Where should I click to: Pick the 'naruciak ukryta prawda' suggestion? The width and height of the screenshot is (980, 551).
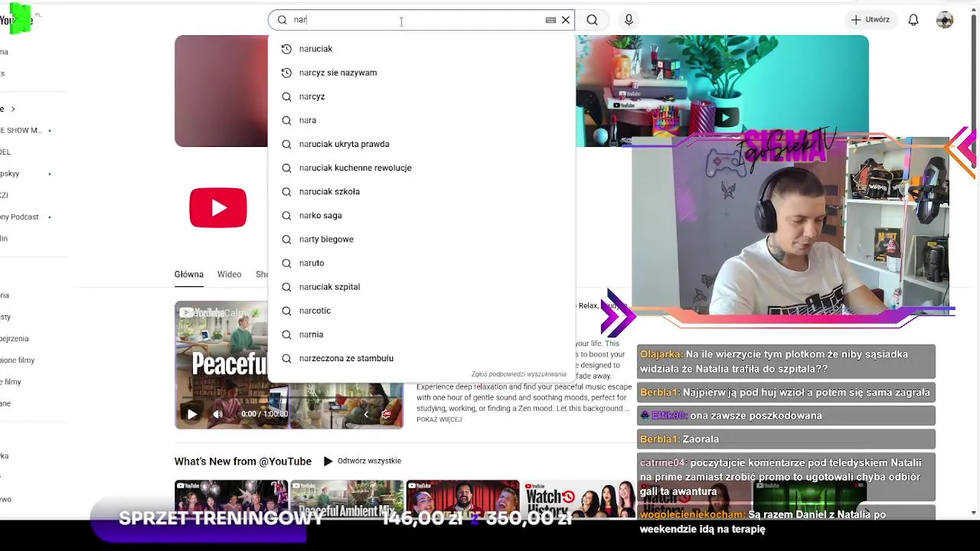coord(421,144)
